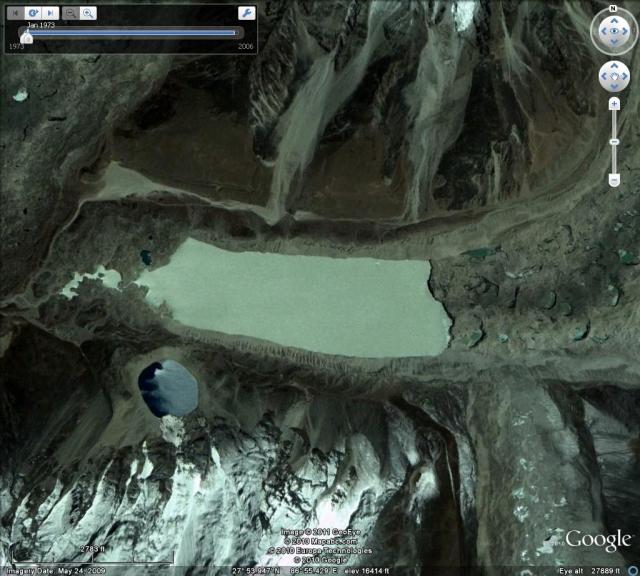This screenshot has height=576, width=640.
Task: Pan map right with Move joystick
Action: click(x=624, y=77)
